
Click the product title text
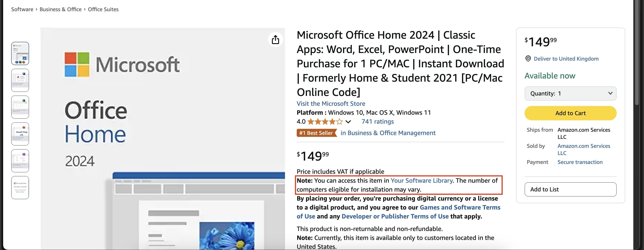[x=400, y=64]
